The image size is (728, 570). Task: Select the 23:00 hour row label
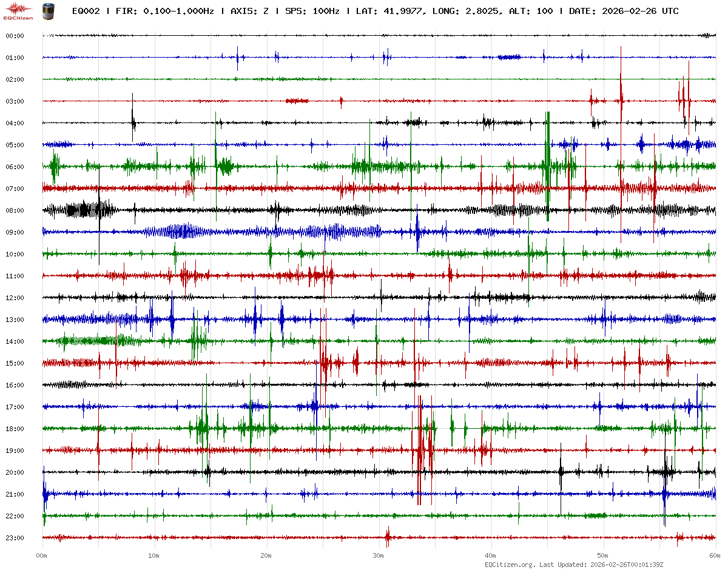coord(15,538)
